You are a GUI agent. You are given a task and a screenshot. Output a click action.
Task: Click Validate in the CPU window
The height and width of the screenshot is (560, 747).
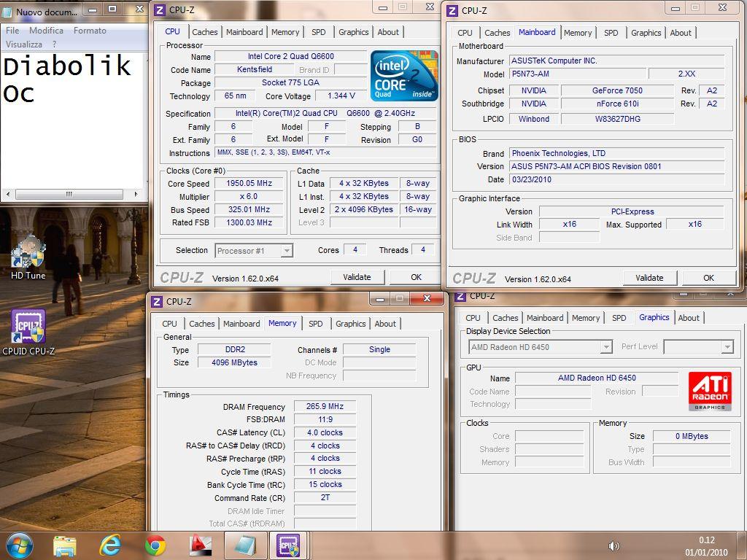[x=357, y=277]
